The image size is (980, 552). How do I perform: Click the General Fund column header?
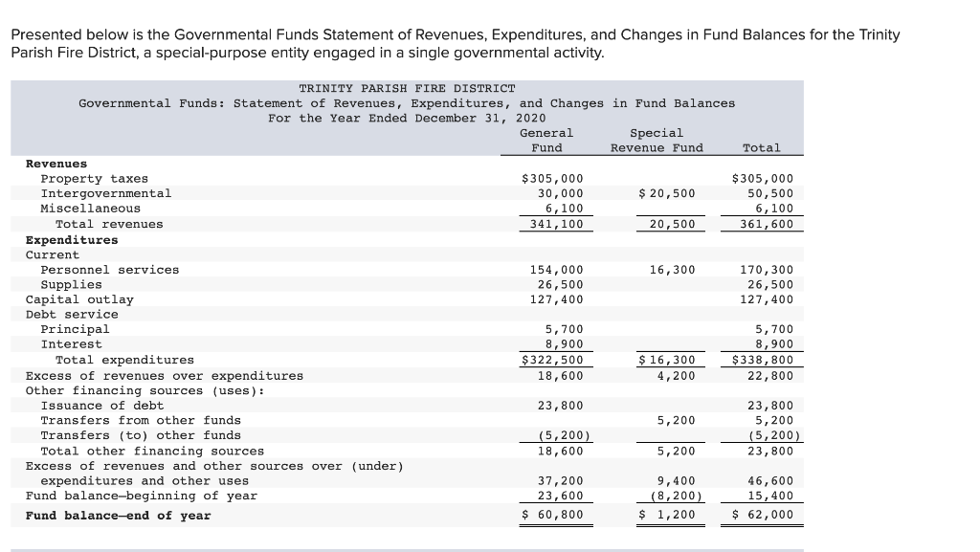546,140
